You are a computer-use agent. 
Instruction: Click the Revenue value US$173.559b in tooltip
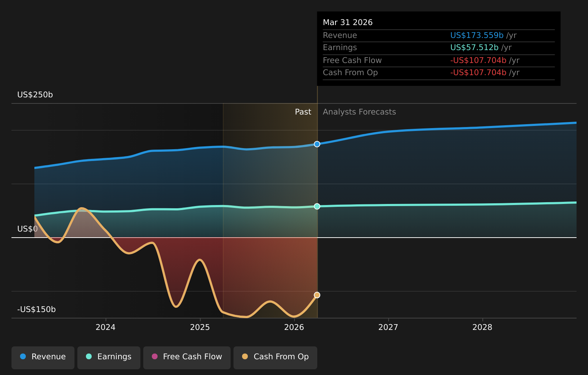click(x=477, y=35)
